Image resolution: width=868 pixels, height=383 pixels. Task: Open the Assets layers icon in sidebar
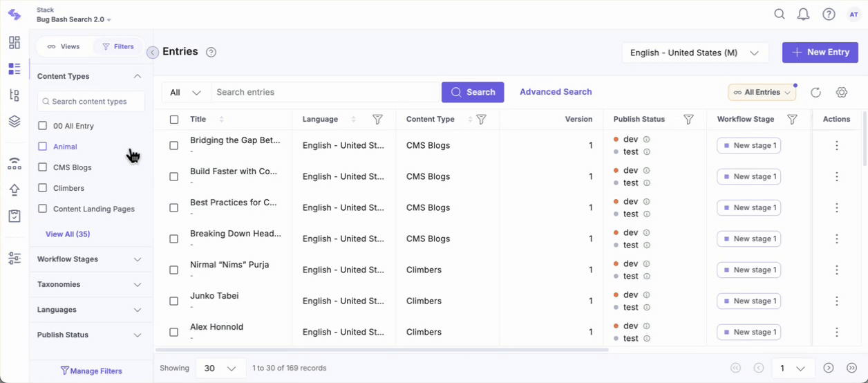15,122
